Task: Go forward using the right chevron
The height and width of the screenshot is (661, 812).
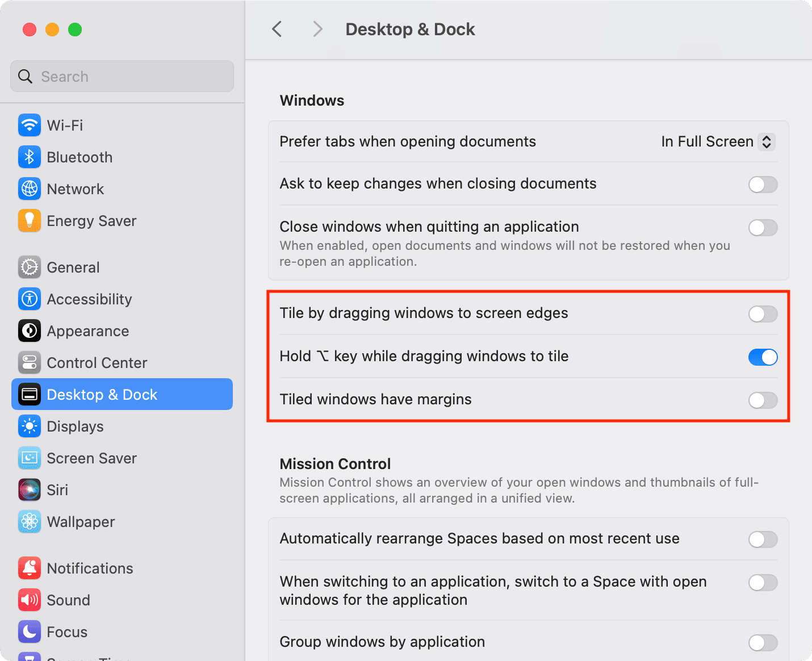Action: click(317, 30)
